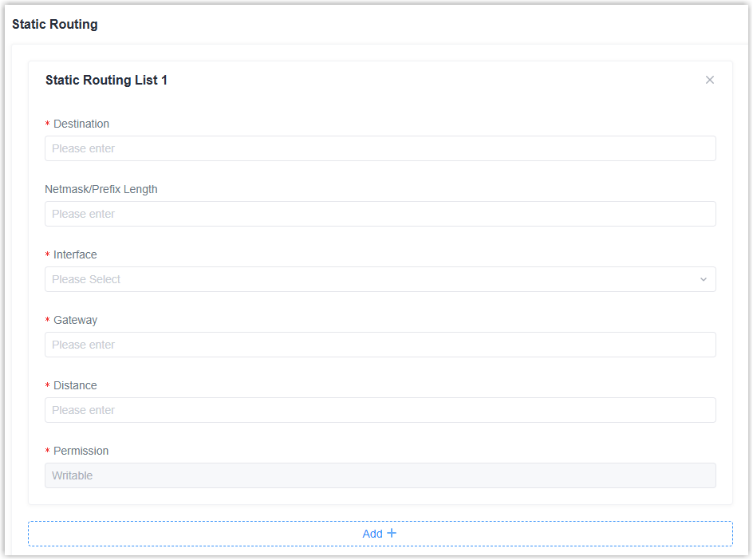
Task: Close the Static Routing List 1 card
Action: pos(710,80)
